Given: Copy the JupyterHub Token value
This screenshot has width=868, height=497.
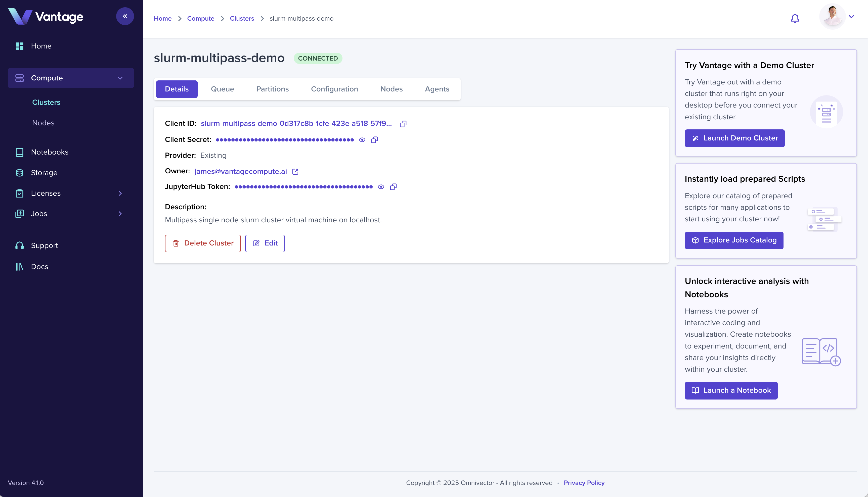Looking at the screenshot, I should (x=393, y=187).
